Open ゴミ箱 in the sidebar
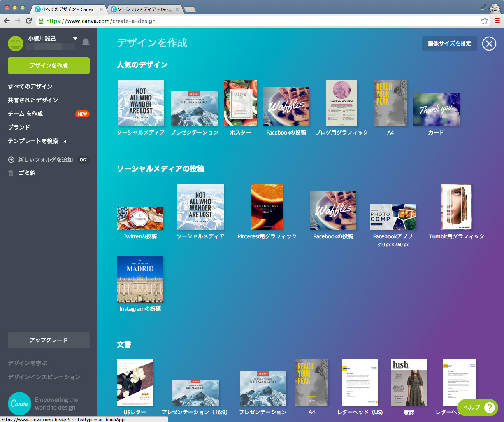Viewport: 504px width, 422px height. point(27,173)
